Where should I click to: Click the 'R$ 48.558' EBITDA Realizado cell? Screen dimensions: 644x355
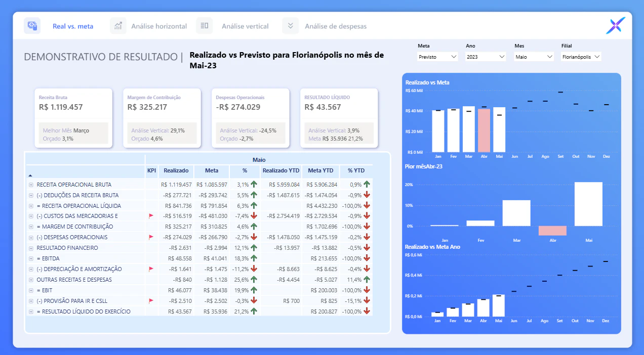(176, 258)
